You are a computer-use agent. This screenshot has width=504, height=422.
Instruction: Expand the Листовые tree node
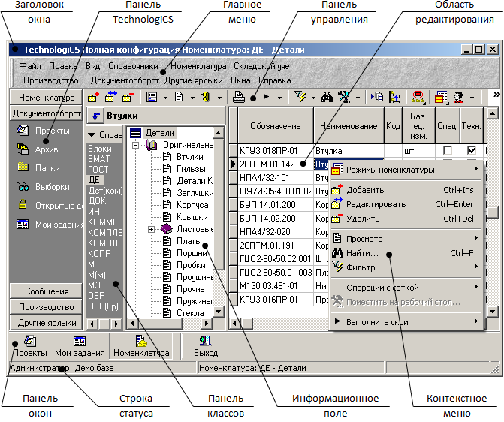click(x=151, y=229)
